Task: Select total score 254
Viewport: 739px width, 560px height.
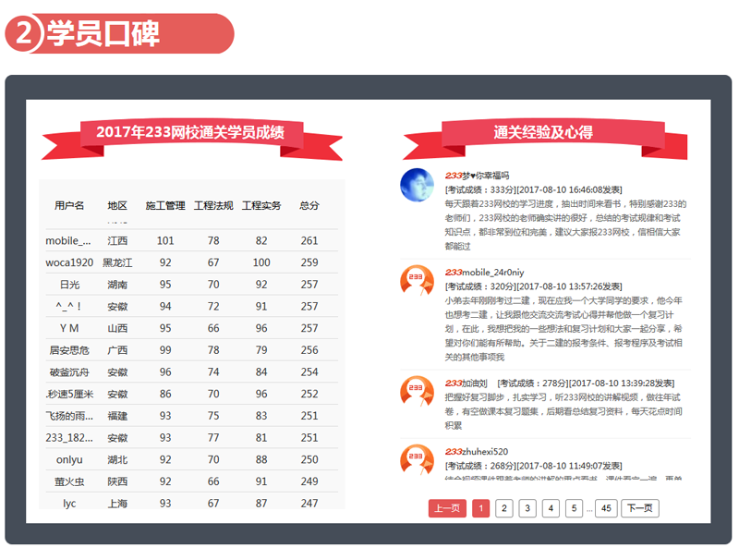Action: (309, 372)
